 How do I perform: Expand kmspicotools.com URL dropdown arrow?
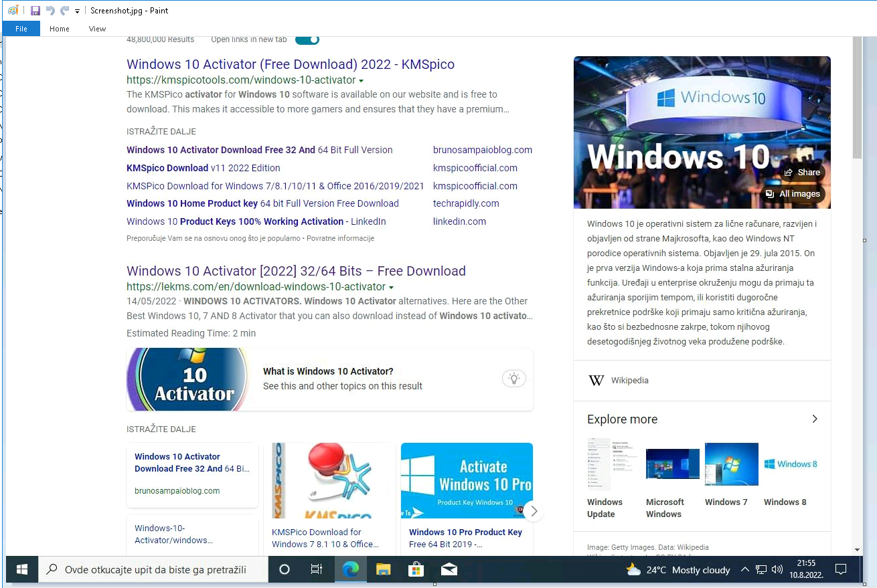(x=362, y=81)
